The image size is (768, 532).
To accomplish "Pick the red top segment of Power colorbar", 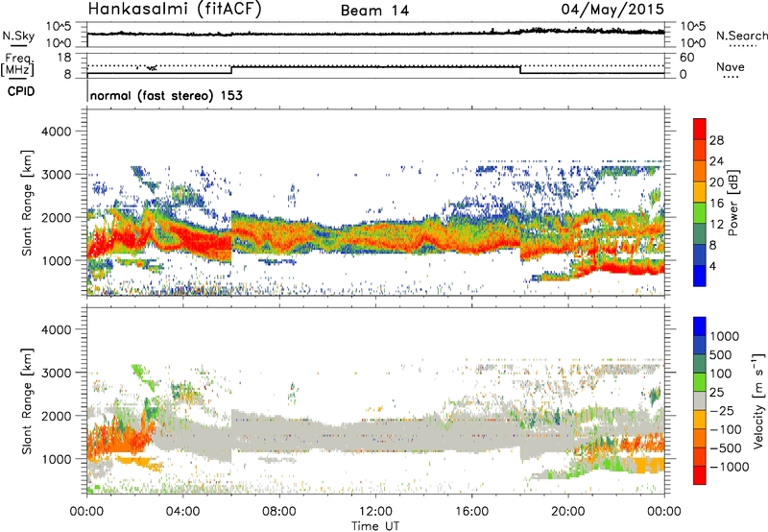I will [700, 129].
